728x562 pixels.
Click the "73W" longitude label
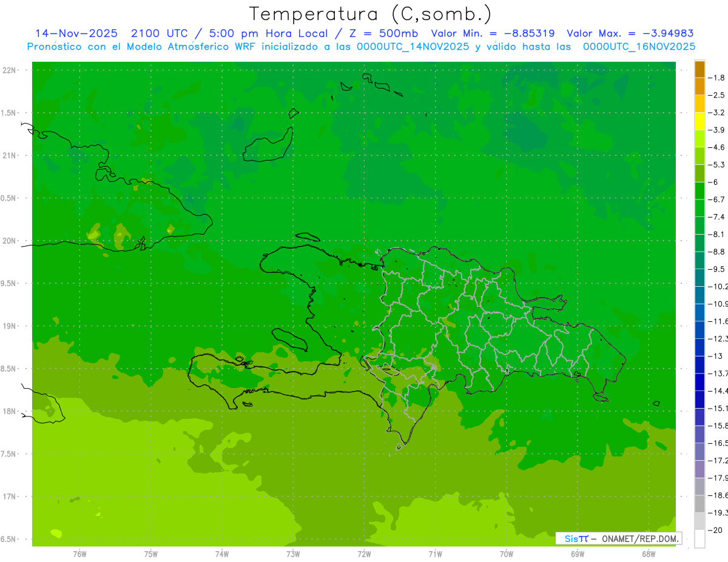293,554
